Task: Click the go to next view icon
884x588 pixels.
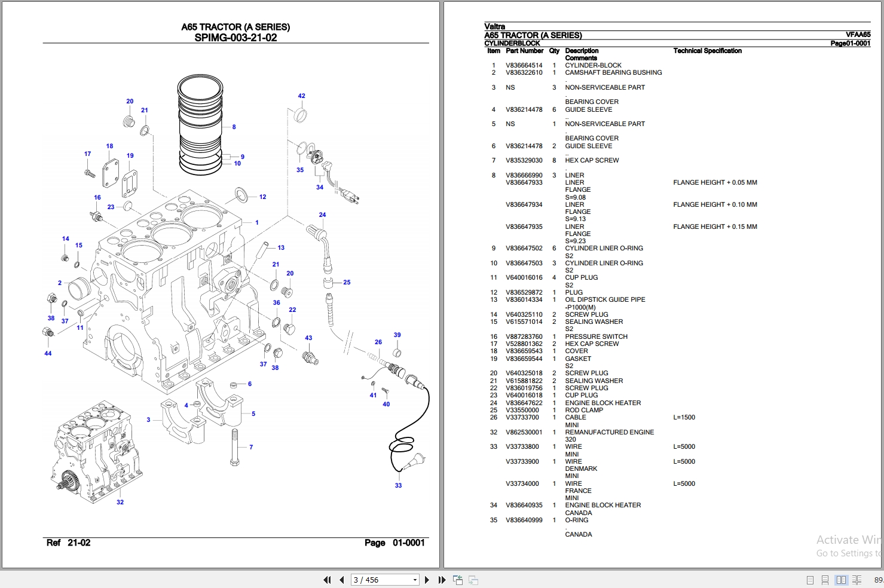Action: click(x=473, y=580)
